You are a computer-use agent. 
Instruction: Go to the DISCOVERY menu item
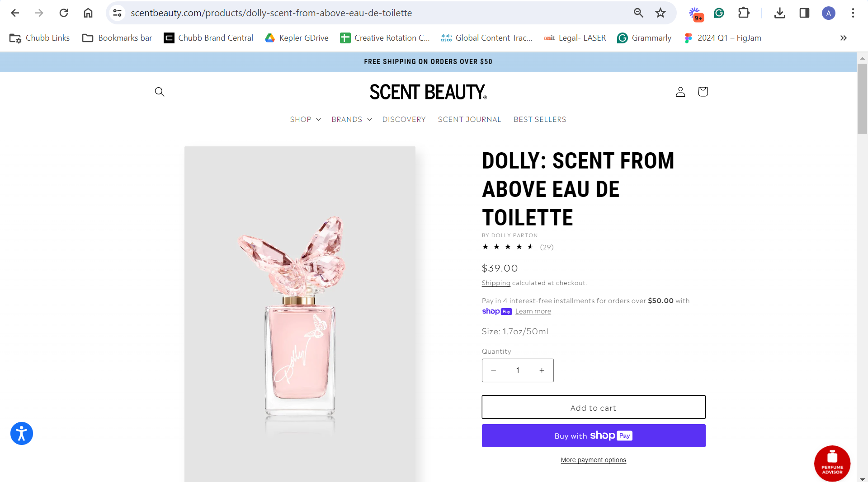point(404,119)
